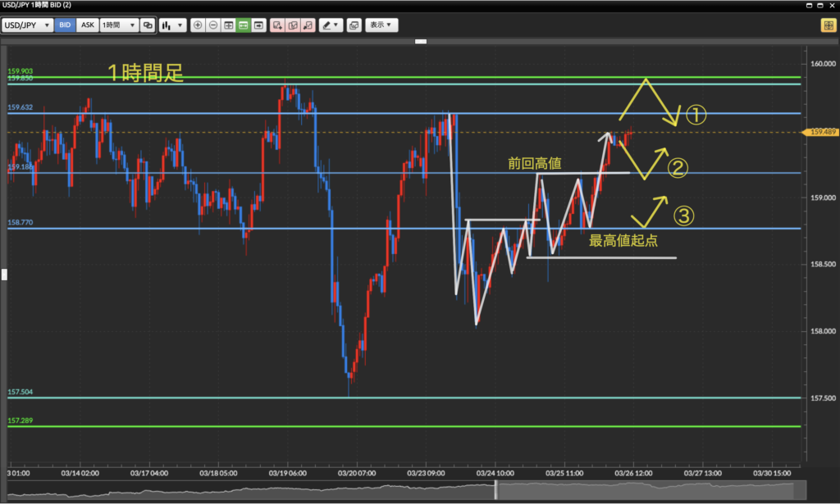The width and height of the screenshot is (840, 504).
Task: Toggle the yellow crosshair button at top right
Action: pyautogui.click(x=827, y=25)
